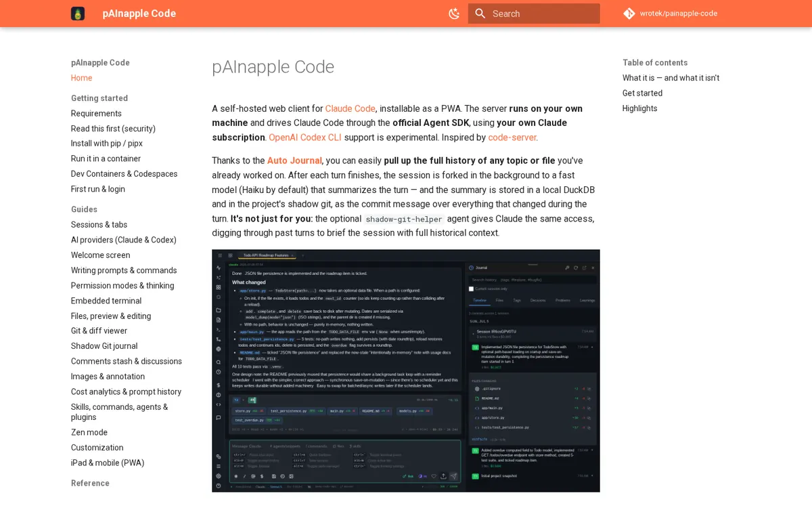812x508 pixels.
Task: Go to Install with pip / pipx
Action: (x=107, y=144)
